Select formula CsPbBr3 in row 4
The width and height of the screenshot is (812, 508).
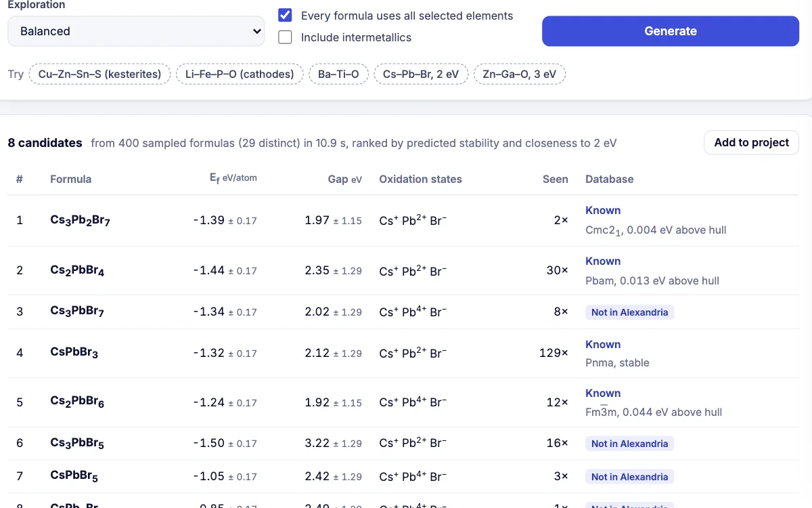pos(74,354)
